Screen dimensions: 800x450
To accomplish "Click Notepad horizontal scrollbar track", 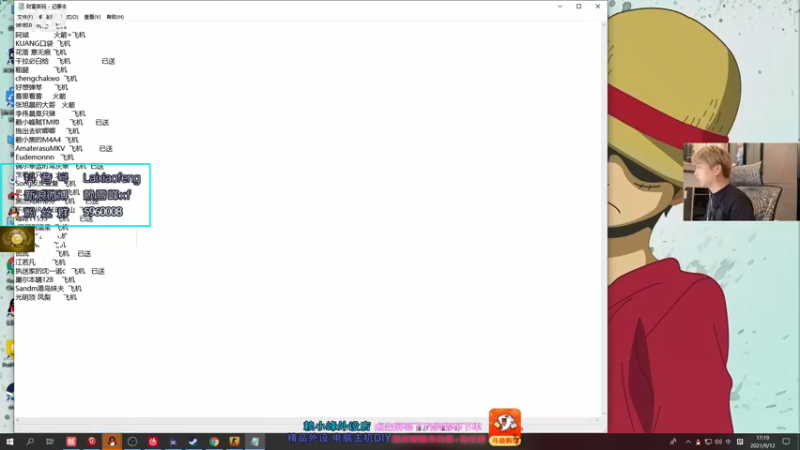I will (x=306, y=420).
